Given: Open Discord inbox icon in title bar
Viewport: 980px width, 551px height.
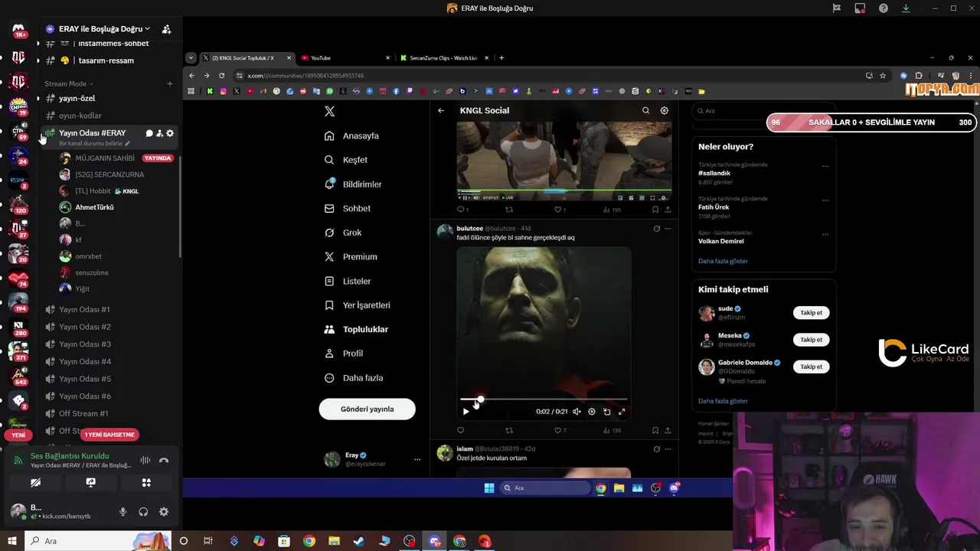Looking at the screenshot, I should coord(860,8).
